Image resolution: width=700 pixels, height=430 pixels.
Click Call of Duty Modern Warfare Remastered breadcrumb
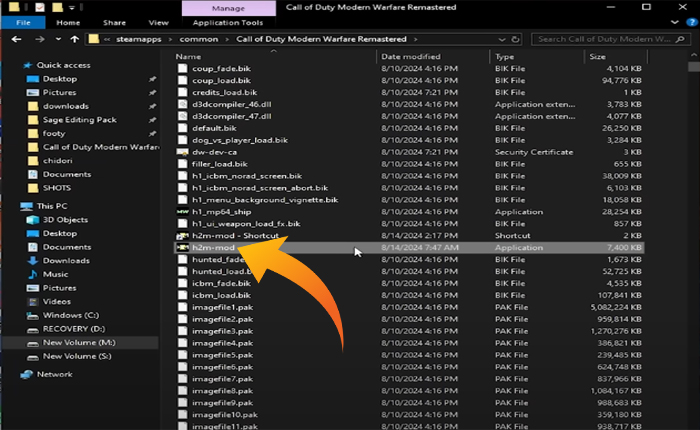point(321,39)
